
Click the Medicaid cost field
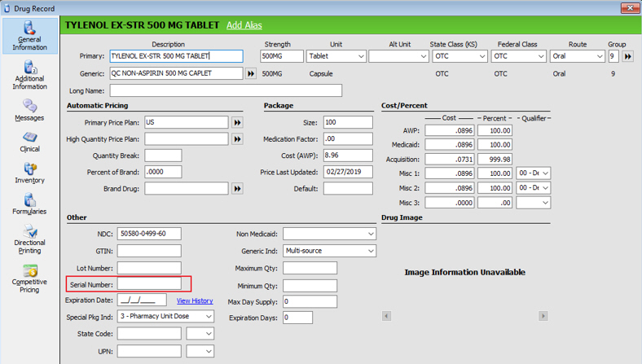[450, 145]
